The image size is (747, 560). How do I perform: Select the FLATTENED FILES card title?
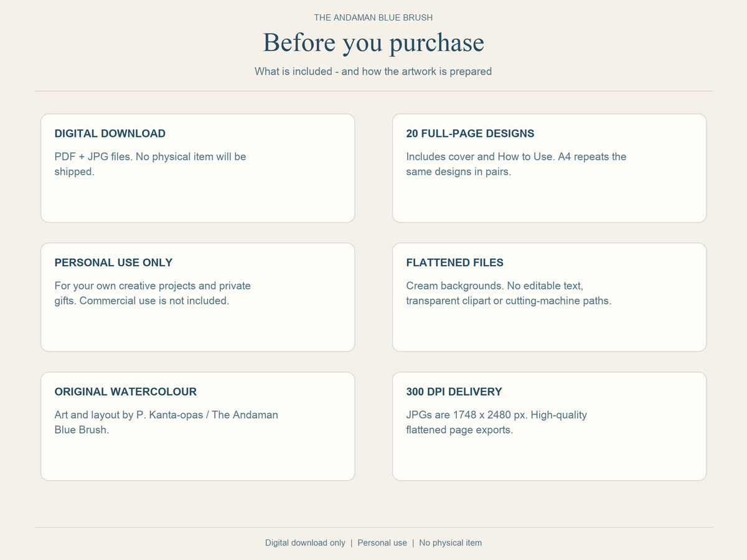(x=454, y=263)
